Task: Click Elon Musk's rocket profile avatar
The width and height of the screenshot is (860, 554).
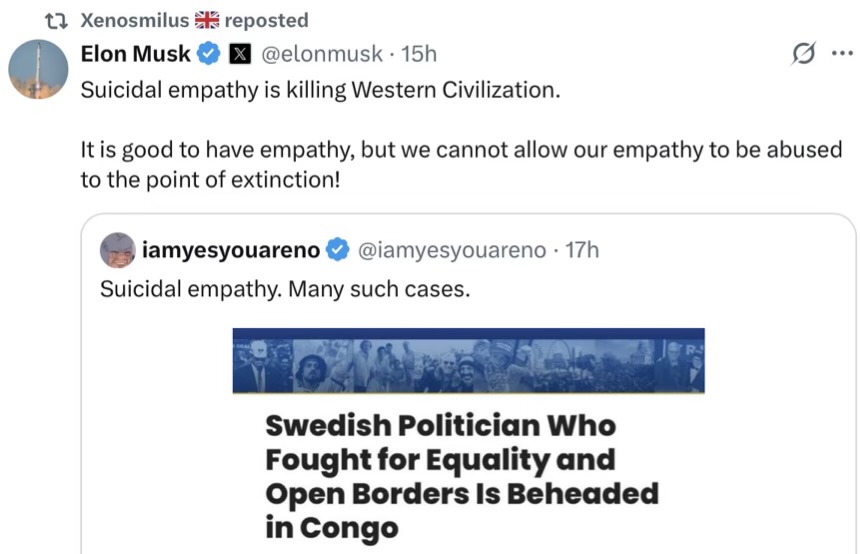Action: click(x=38, y=70)
